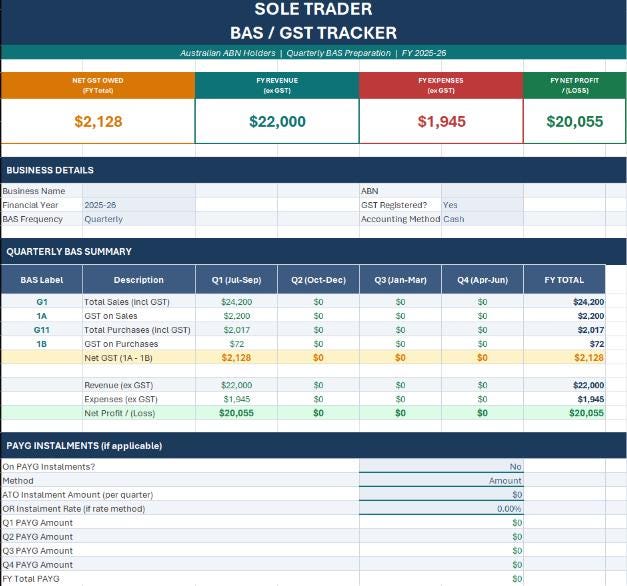Select the FY Expenses $1,945 card value
Screen dimensions: 627x586
(x=441, y=122)
